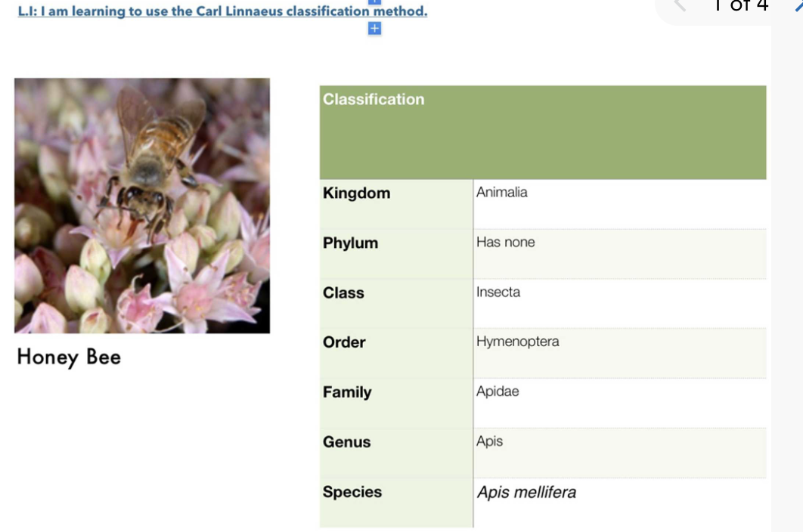This screenshot has width=803, height=532.
Task: Select the green Classification header cell
Action: coord(543,132)
